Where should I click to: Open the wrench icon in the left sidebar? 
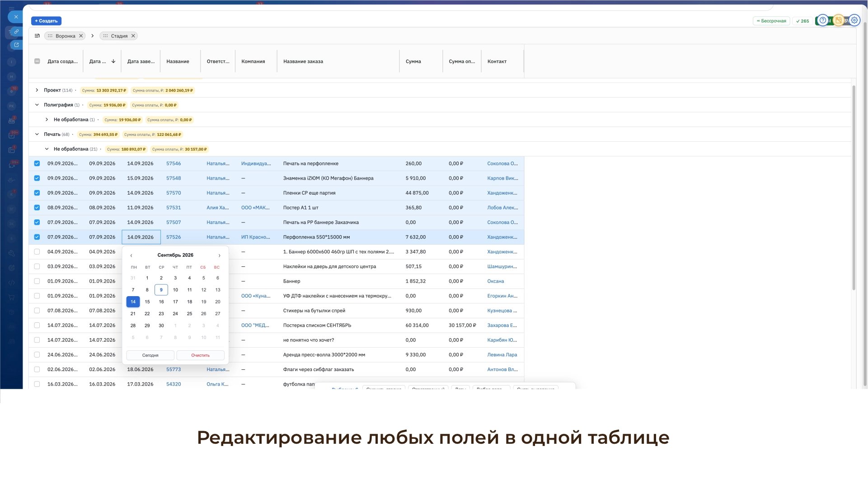[12, 253]
